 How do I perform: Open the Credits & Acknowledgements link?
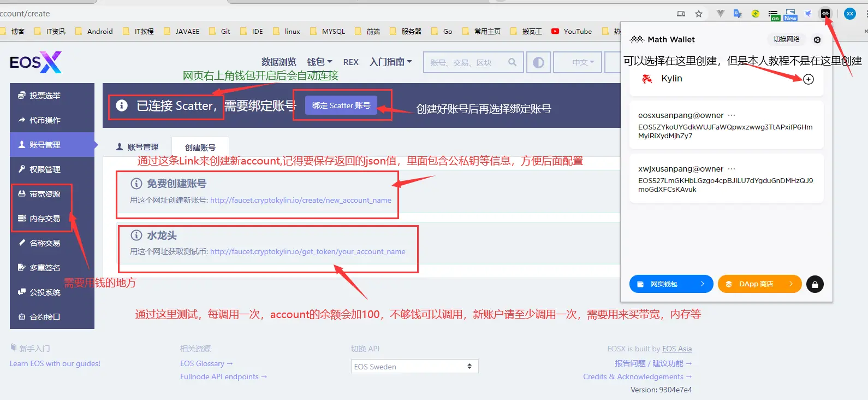point(638,377)
